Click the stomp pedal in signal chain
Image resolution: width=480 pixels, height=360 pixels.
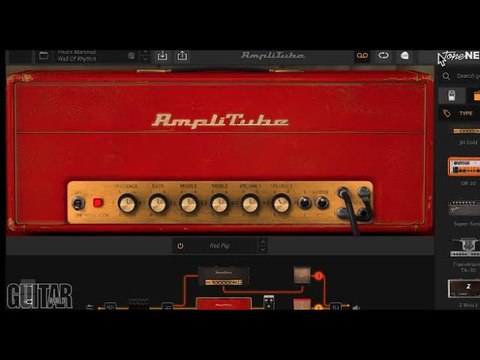click(x=269, y=302)
